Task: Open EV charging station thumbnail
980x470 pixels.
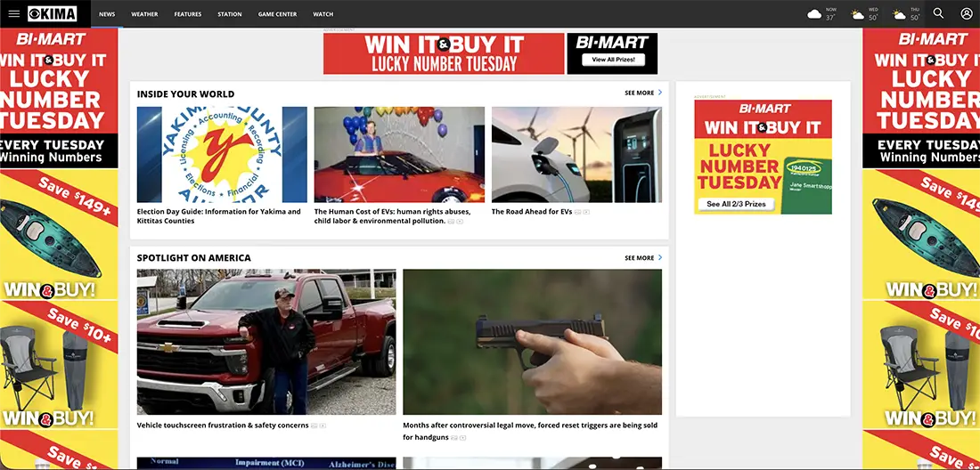Action: click(x=576, y=154)
